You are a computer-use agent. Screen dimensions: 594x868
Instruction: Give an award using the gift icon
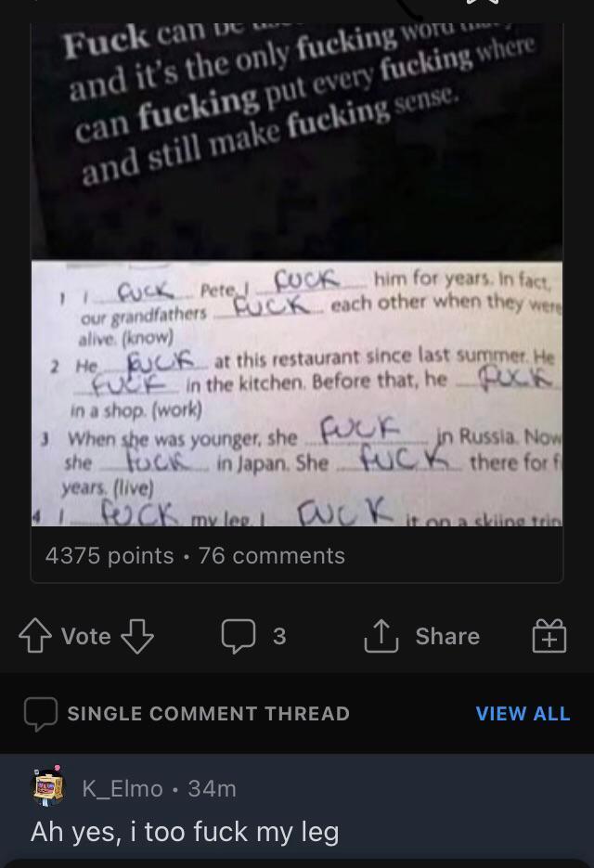click(x=549, y=636)
